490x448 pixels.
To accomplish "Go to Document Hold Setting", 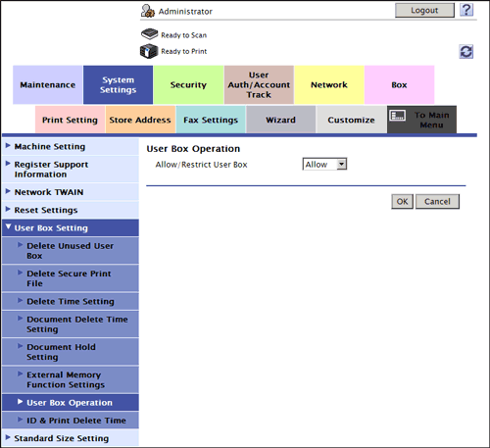I will coord(71,352).
